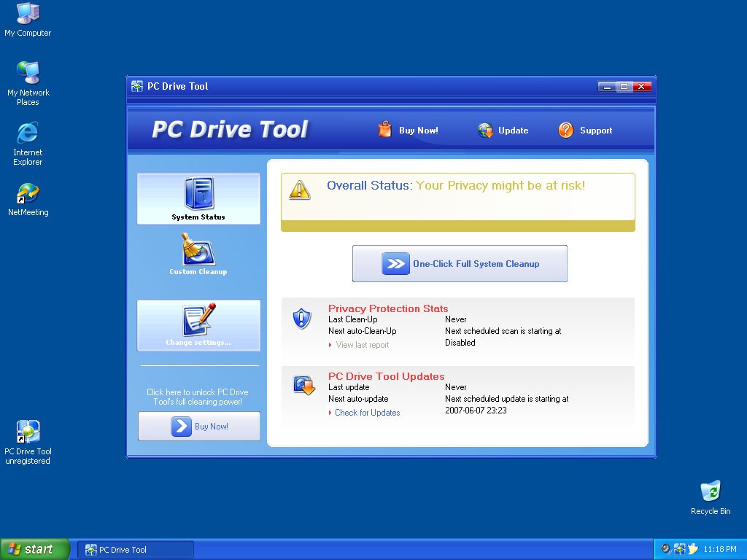Click the PC Drive Tool Updates icon
This screenshot has width=747, height=560.
(x=303, y=386)
